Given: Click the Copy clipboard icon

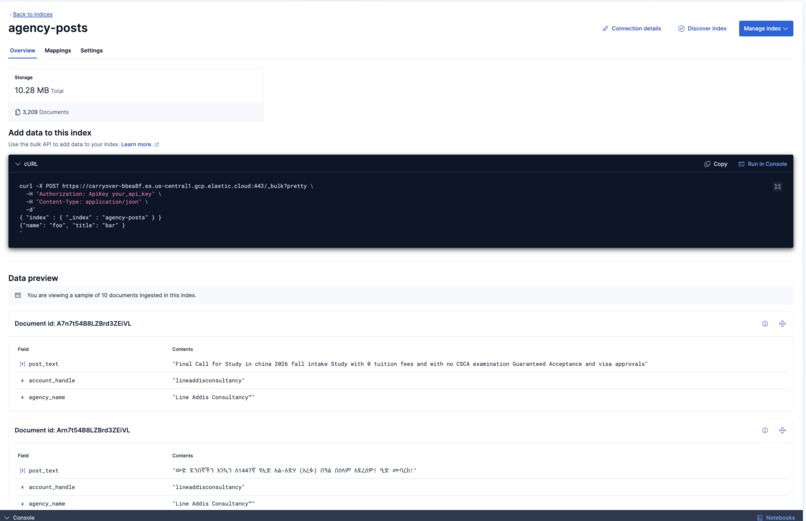Looking at the screenshot, I should coord(707,164).
